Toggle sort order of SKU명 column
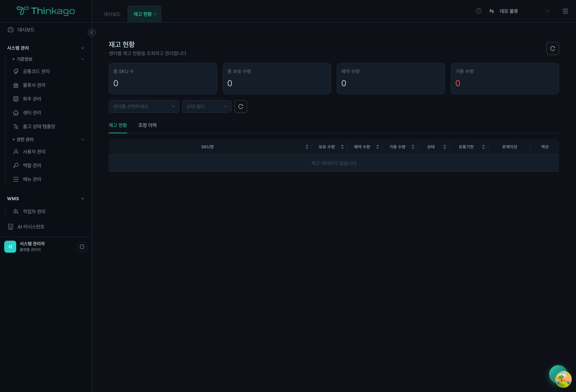This screenshot has width=576, height=392. [x=307, y=147]
